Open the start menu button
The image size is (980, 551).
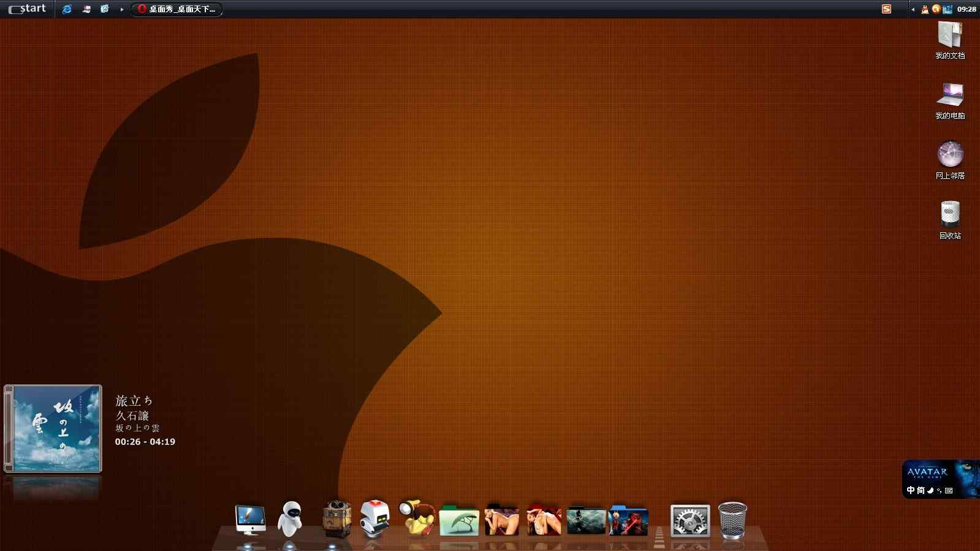pos(28,9)
